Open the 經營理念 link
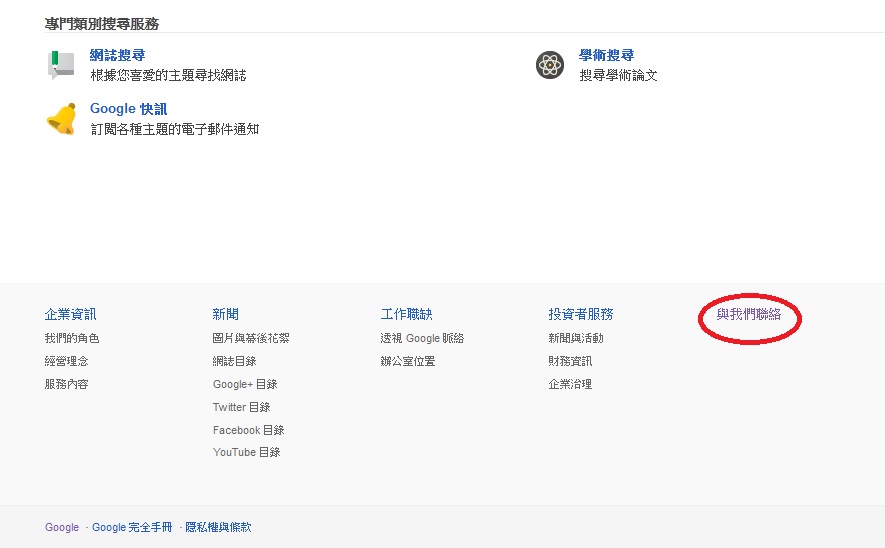 pyautogui.click(x=66, y=361)
